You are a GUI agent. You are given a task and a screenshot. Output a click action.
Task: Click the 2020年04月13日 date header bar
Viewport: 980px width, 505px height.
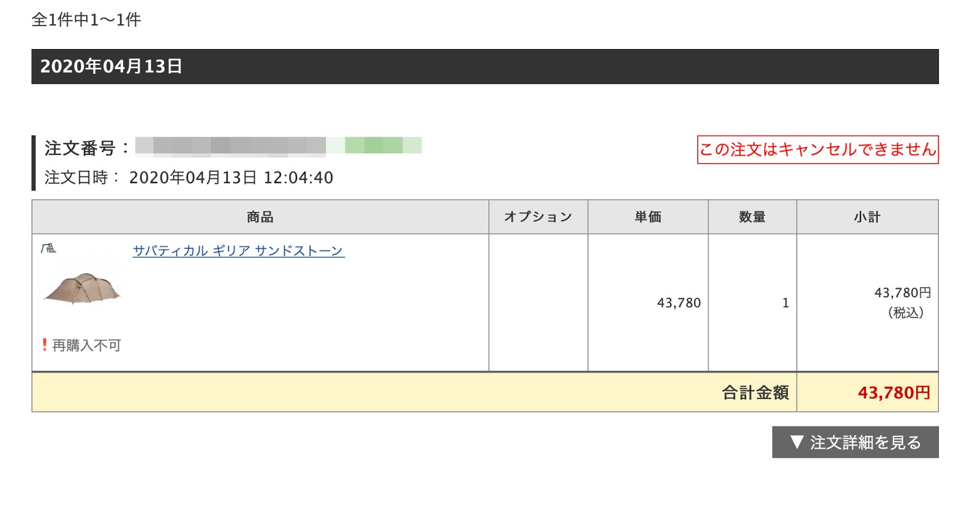484,66
